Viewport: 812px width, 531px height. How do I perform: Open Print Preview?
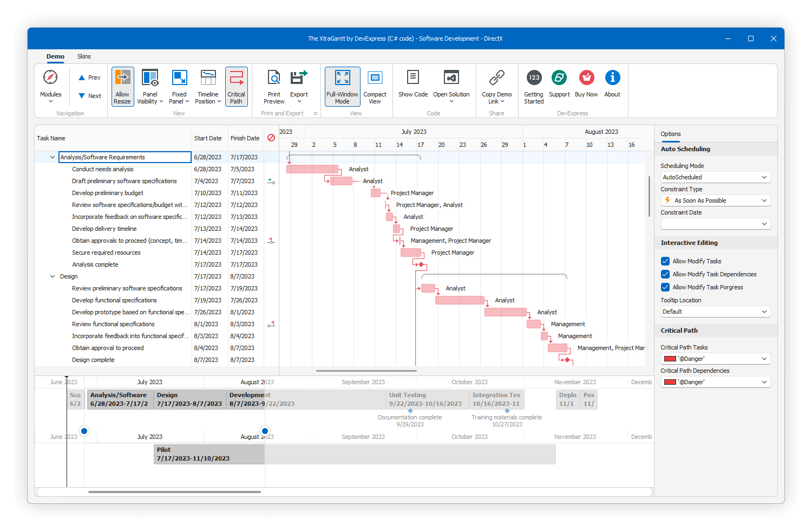pos(274,86)
